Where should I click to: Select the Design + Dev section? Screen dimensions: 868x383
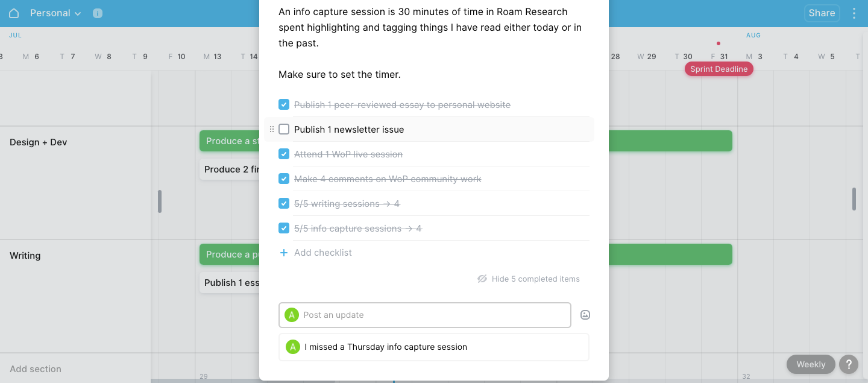coord(39,142)
